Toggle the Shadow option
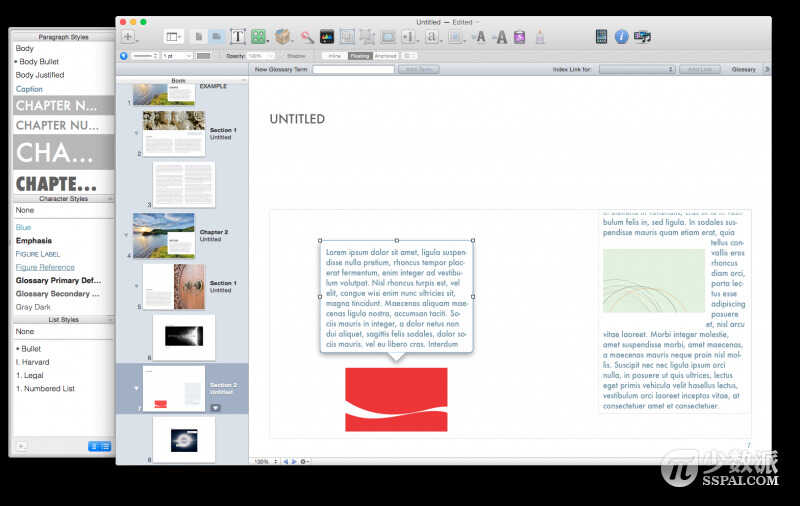The width and height of the screenshot is (800, 506). (x=296, y=56)
